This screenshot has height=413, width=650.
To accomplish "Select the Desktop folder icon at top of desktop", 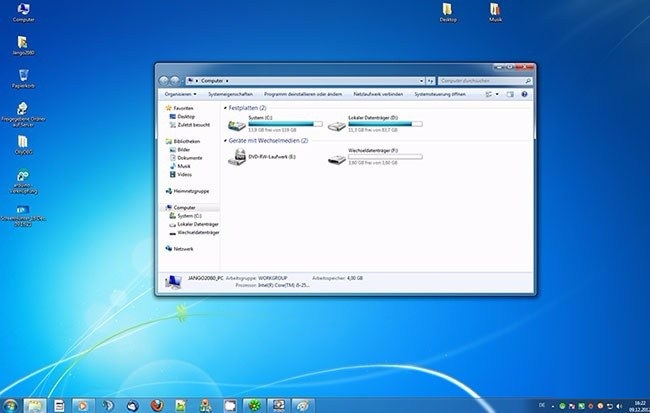I will [x=448, y=12].
